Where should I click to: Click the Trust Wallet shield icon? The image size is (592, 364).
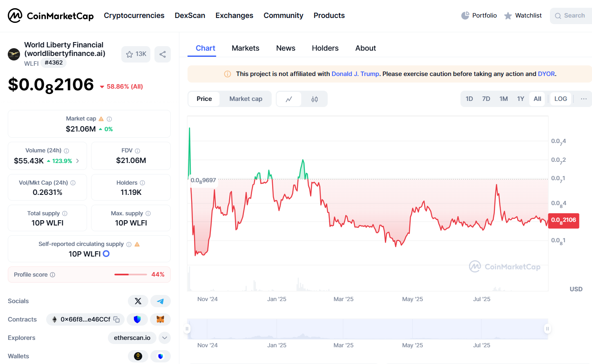pyautogui.click(x=161, y=356)
